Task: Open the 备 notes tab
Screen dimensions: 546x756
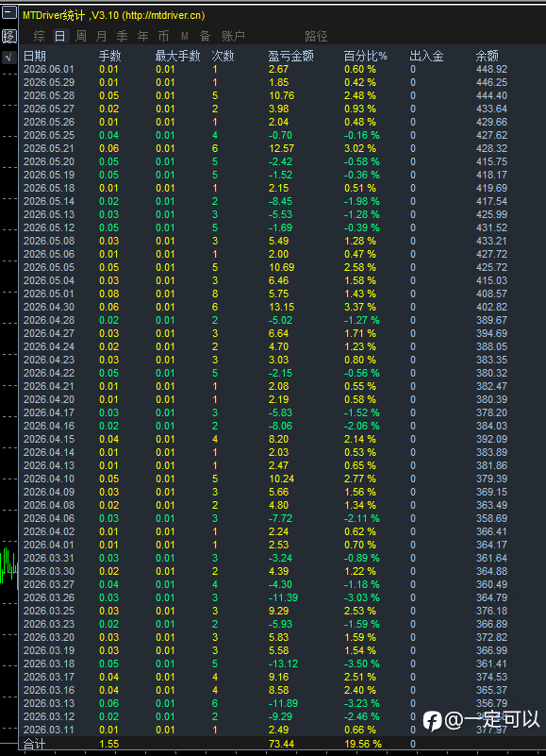Action: 205,36
